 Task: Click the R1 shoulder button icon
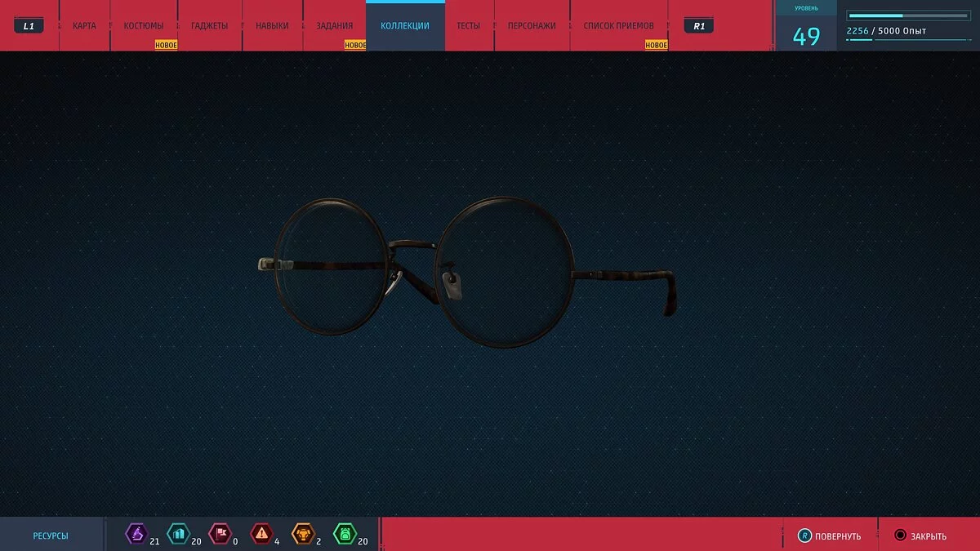coord(698,26)
